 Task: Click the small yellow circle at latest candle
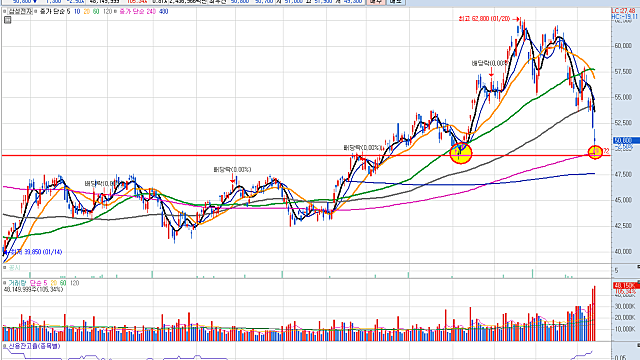tap(595, 152)
